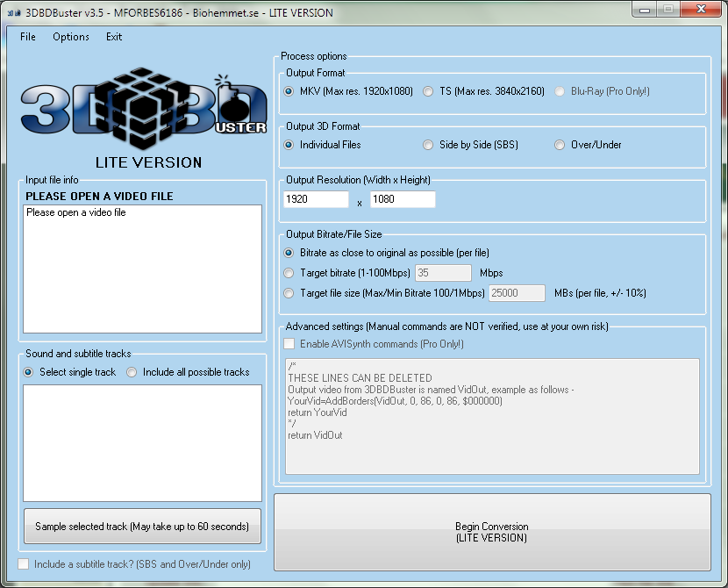Open the File menu
The height and width of the screenshot is (588, 728).
pyautogui.click(x=28, y=37)
